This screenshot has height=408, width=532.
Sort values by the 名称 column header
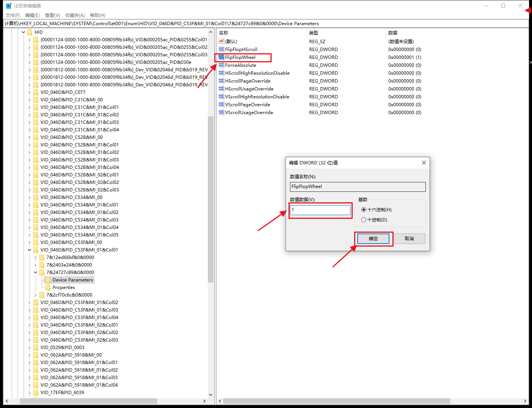(261, 33)
